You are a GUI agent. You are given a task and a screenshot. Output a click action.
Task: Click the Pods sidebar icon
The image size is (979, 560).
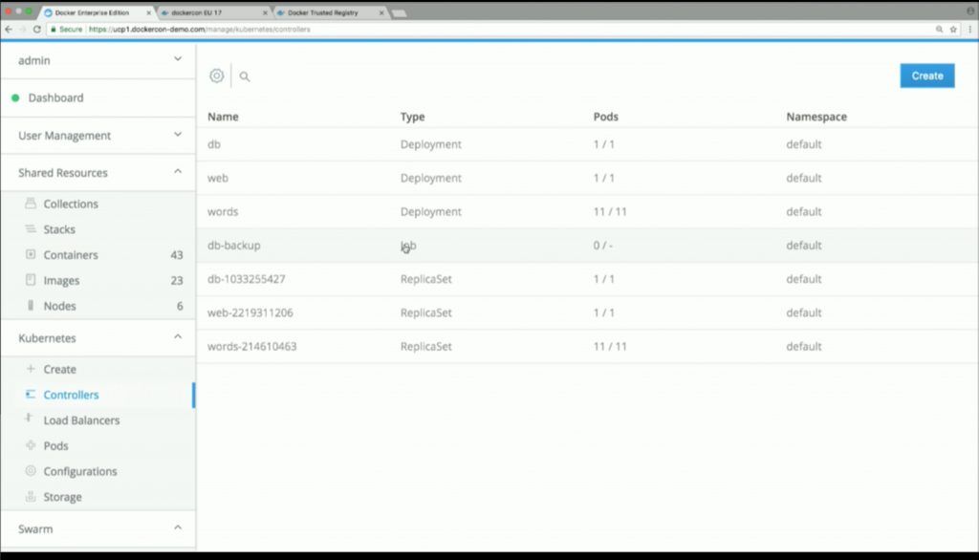(x=31, y=445)
